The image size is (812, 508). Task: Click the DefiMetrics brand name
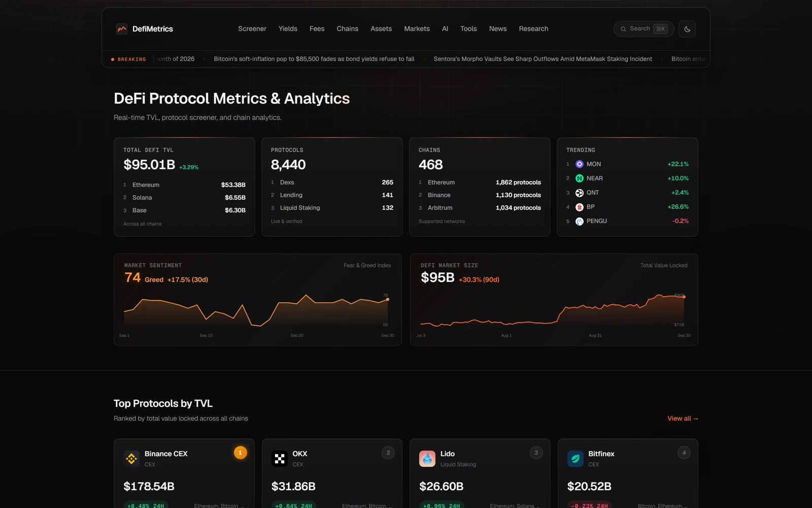click(x=153, y=29)
